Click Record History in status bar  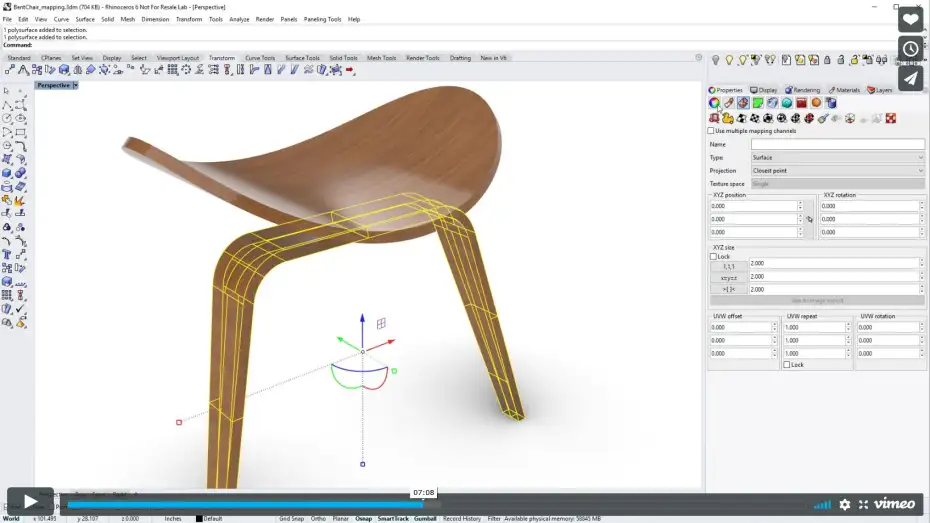click(x=462, y=518)
